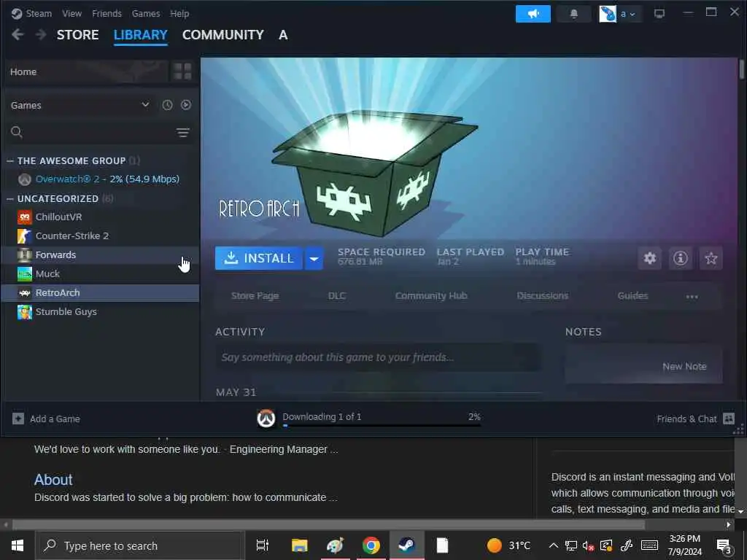The image size is (747, 560).
Task: Switch to collections grid view icon
Action: pos(182,71)
